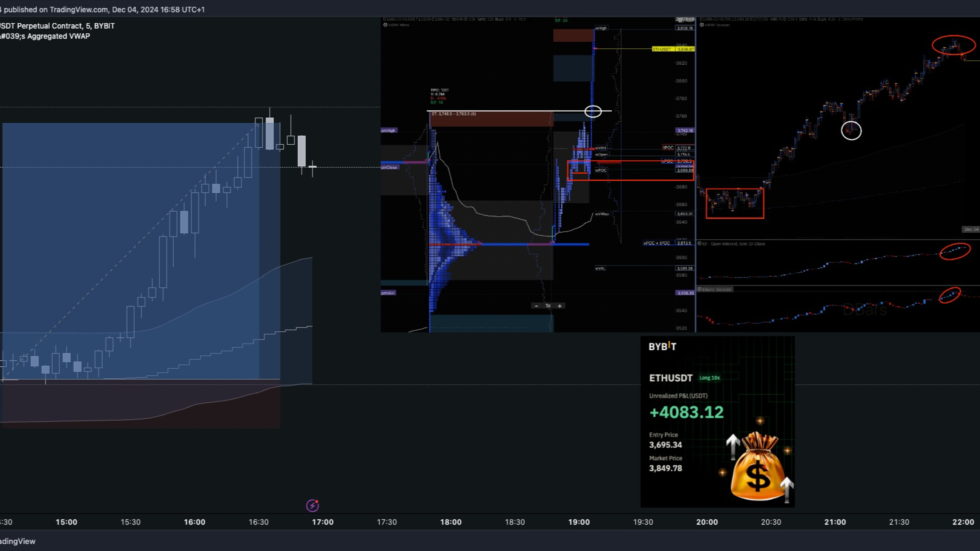Click the 1x zoom reset label
The image size is (980, 551).
548,306
